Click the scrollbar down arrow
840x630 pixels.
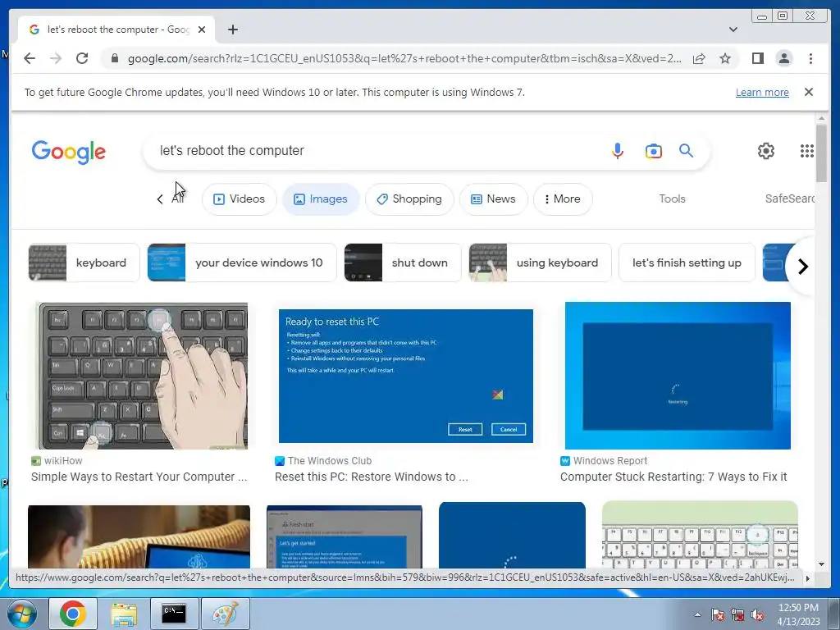click(821, 564)
